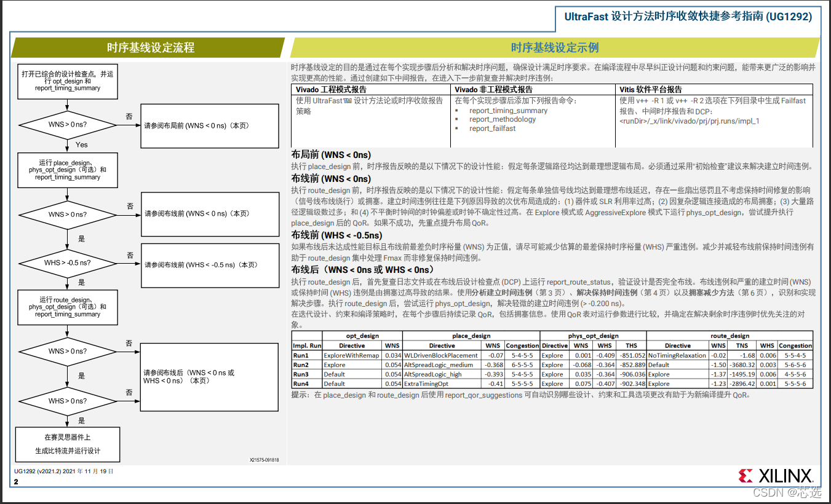Click the place_design table group header
The height and width of the screenshot is (504, 831).
tap(471, 336)
